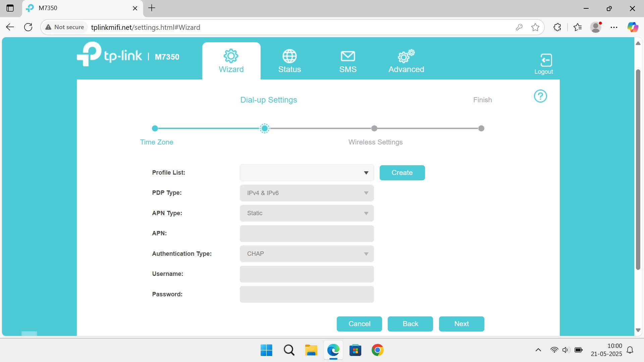The image size is (644, 362).
Task: Open the PDP Type dropdown
Action: coord(307,193)
